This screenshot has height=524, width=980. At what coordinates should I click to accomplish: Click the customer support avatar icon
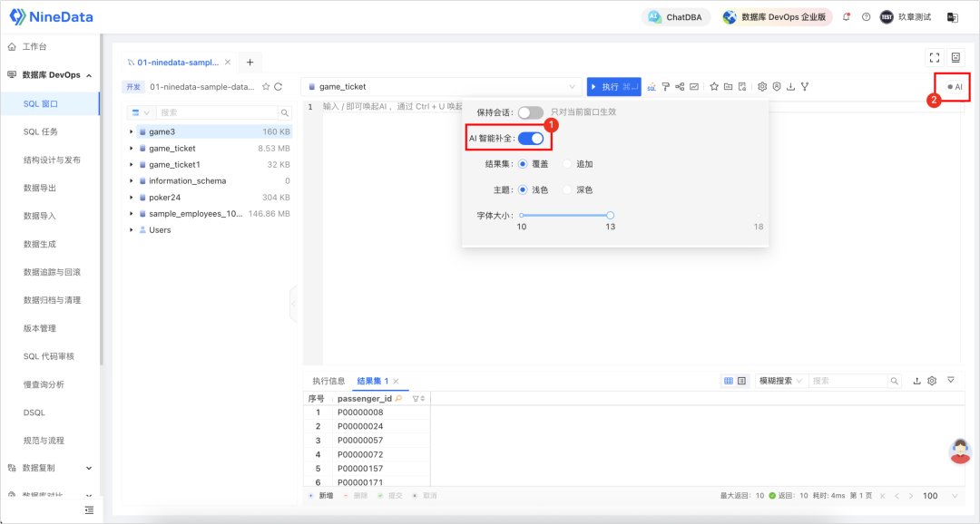[959, 451]
